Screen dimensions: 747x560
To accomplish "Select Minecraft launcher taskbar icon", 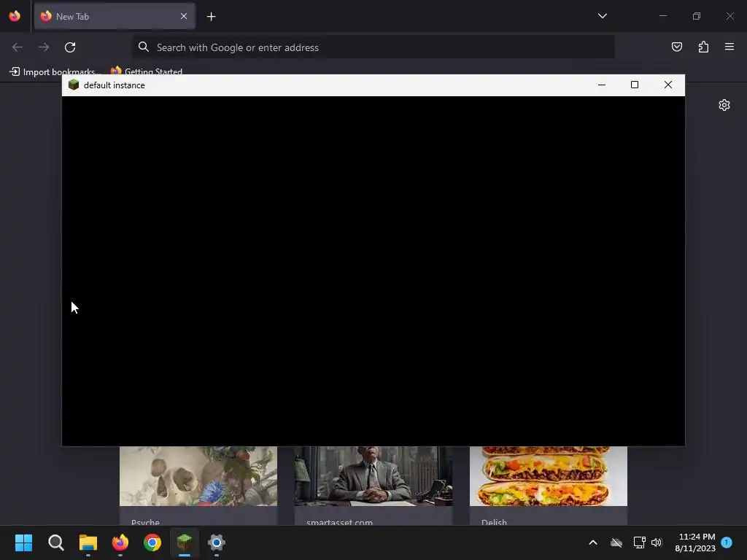I will pos(185,542).
